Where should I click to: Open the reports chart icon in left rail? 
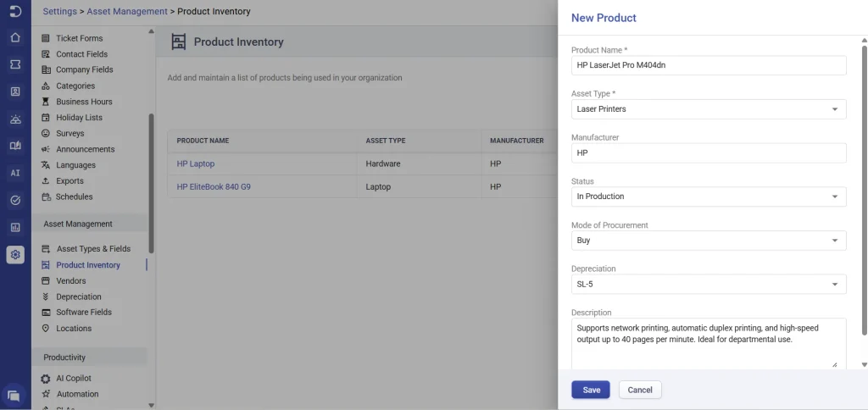point(15,227)
